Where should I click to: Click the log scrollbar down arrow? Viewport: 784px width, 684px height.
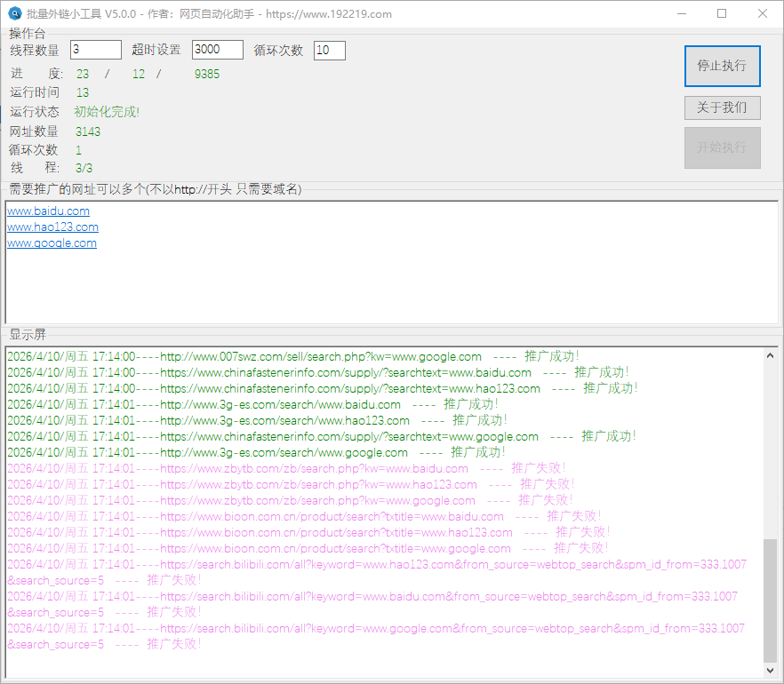point(770,671)
